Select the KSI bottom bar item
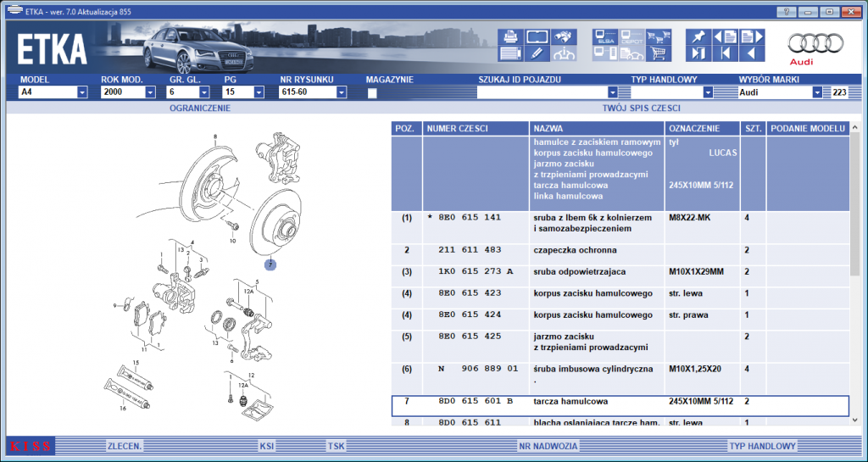Viewport: 868px width, 462px height. pyautogui.click(x=267, y=446)
